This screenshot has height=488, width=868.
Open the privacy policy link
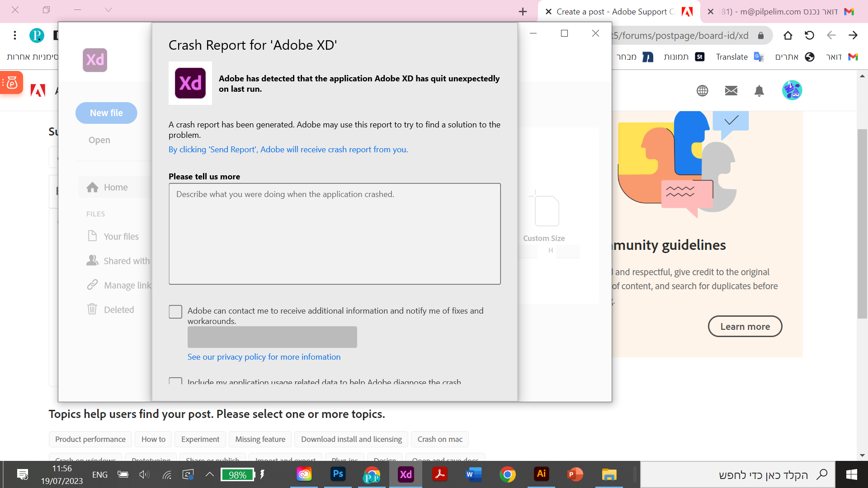(x=264, y=357)
